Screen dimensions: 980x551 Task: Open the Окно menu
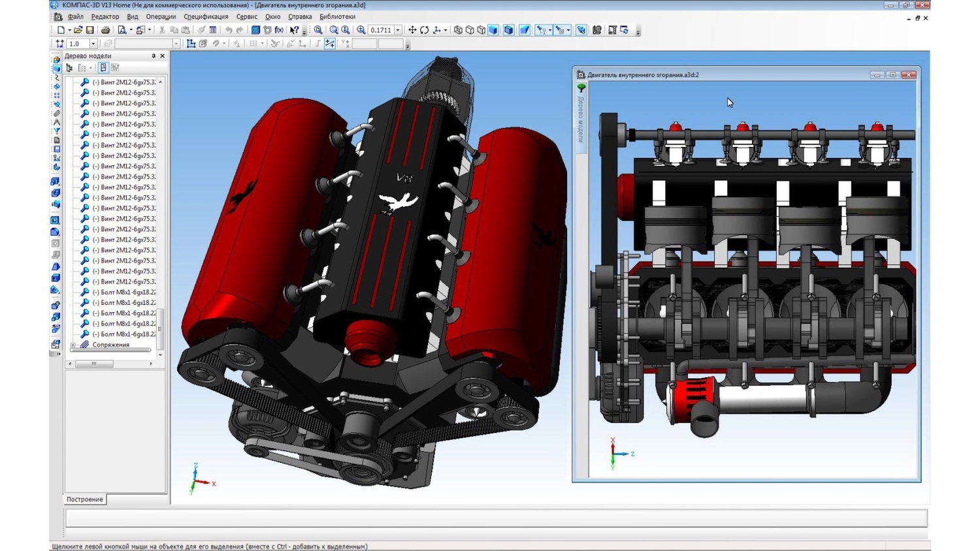click(272, 16)
